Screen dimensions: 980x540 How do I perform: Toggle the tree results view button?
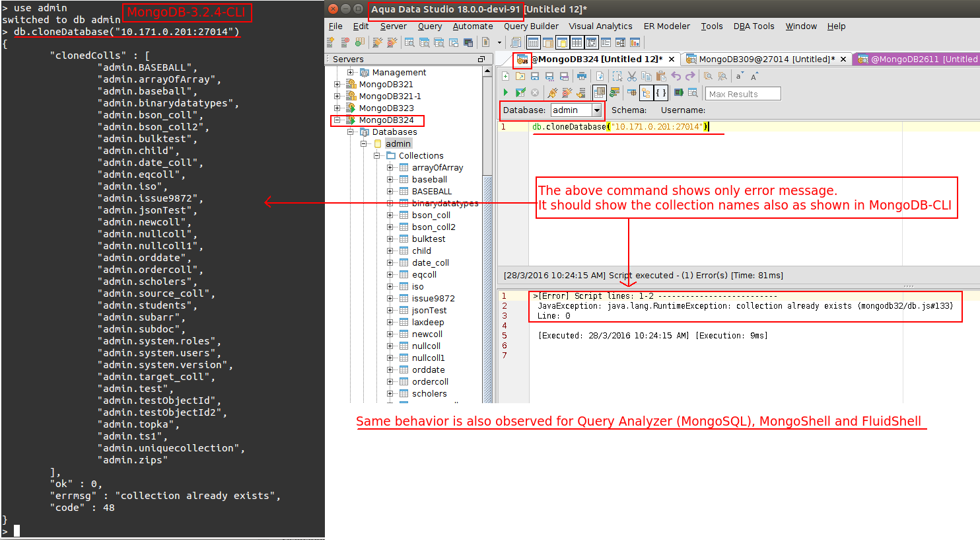[646, 93]
